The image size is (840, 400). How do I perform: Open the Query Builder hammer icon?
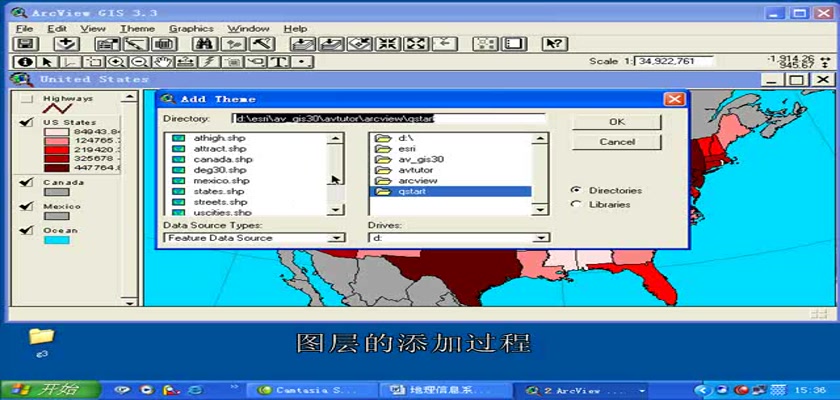262,44
